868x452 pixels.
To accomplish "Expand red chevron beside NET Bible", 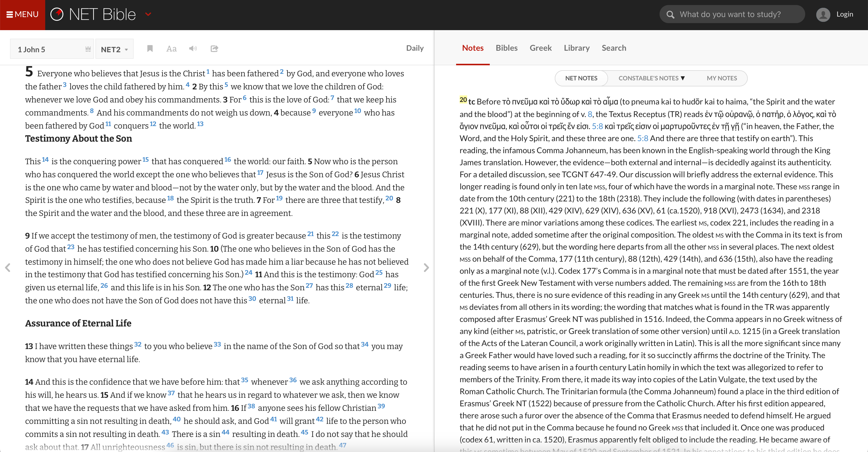I will [148, 14].
